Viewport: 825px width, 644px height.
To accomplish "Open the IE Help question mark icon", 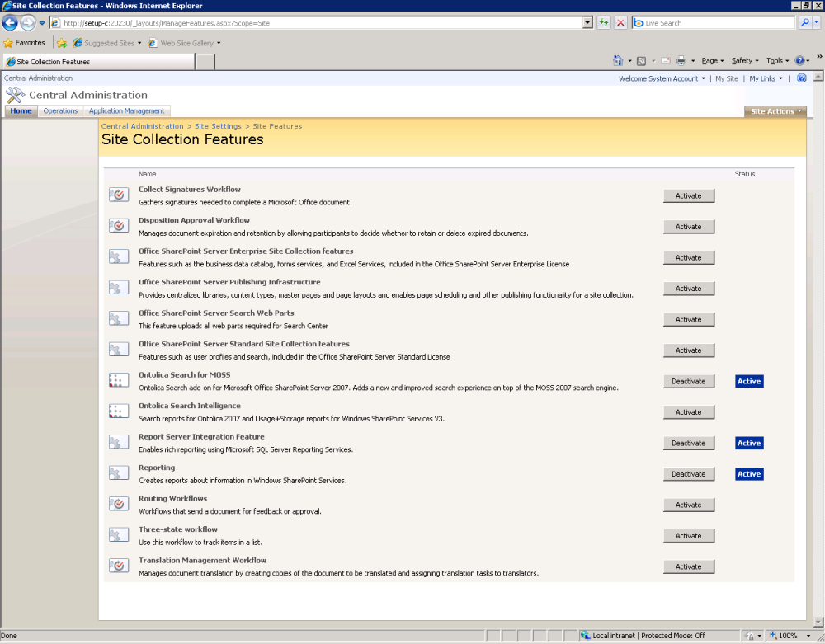I will 799,60.
